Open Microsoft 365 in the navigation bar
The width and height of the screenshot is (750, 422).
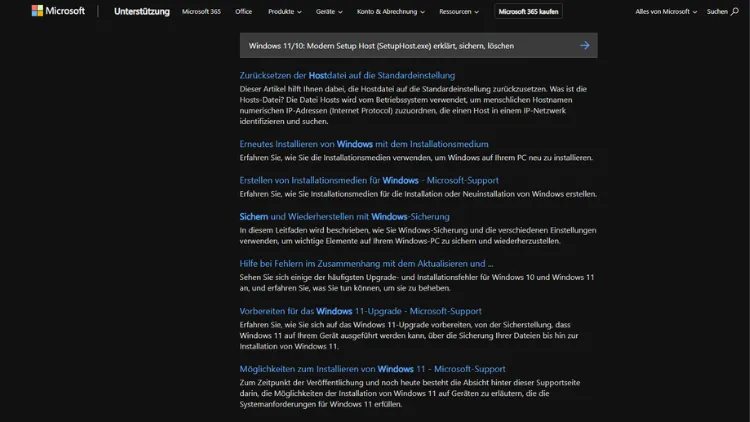201,11
